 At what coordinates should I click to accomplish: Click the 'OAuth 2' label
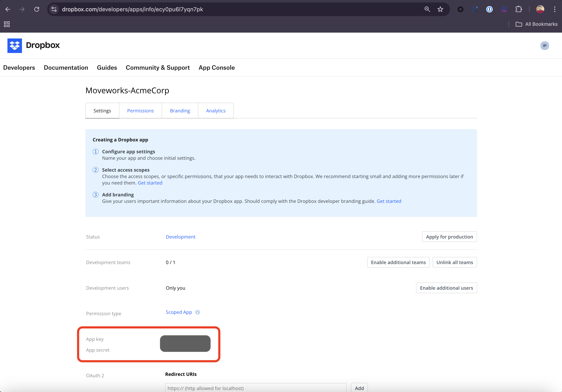click(95, 376)
